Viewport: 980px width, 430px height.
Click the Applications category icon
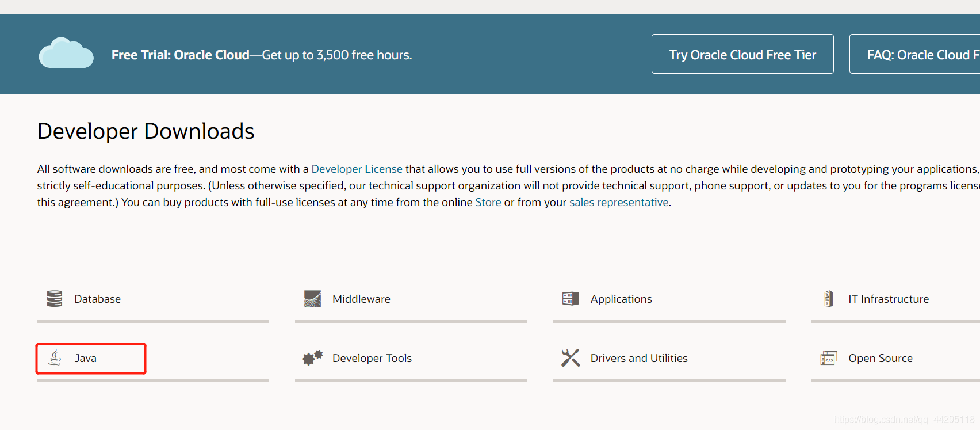[x=571, y=299]
